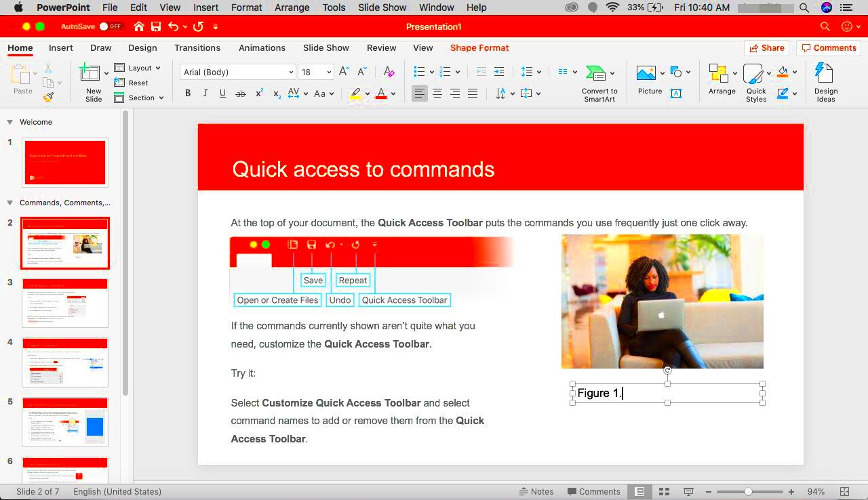Viewport: 868px width, 500px height.
Task: Toggle Notes pane in status bar
Action: click(x=535, y=491)
